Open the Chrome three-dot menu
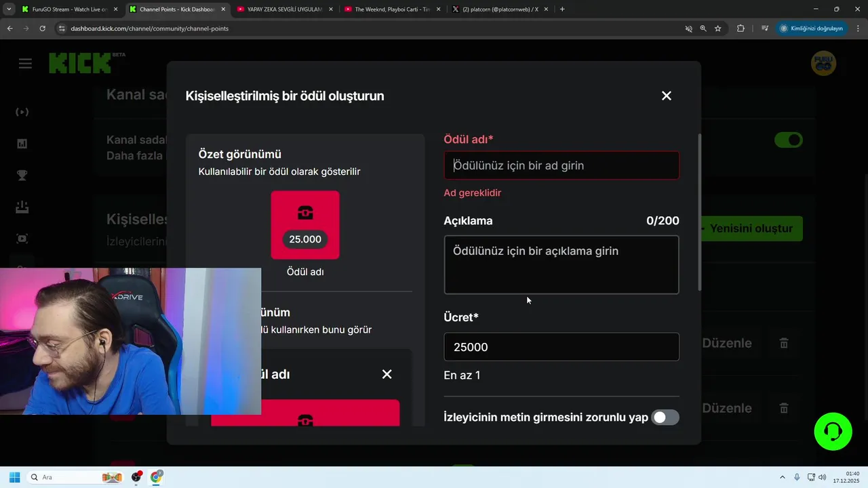868x488 pixels. coord(858,28)
